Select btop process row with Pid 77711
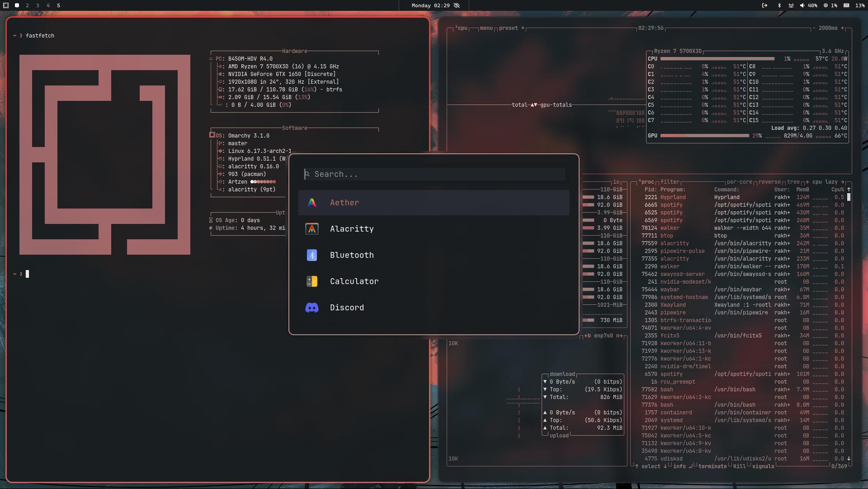 click(739, 236)
